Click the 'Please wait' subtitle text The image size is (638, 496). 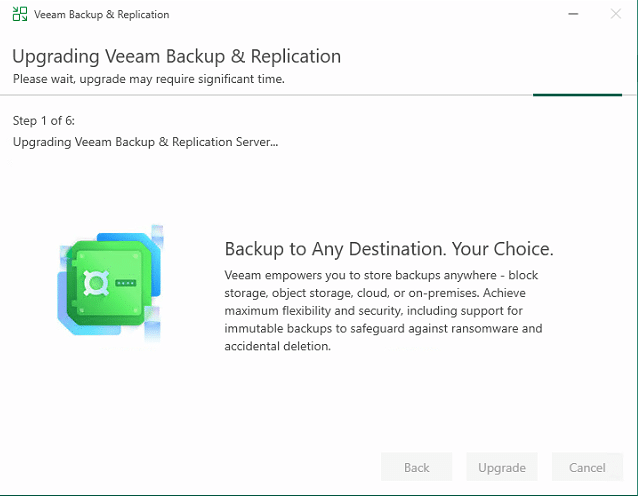point(148,79)
